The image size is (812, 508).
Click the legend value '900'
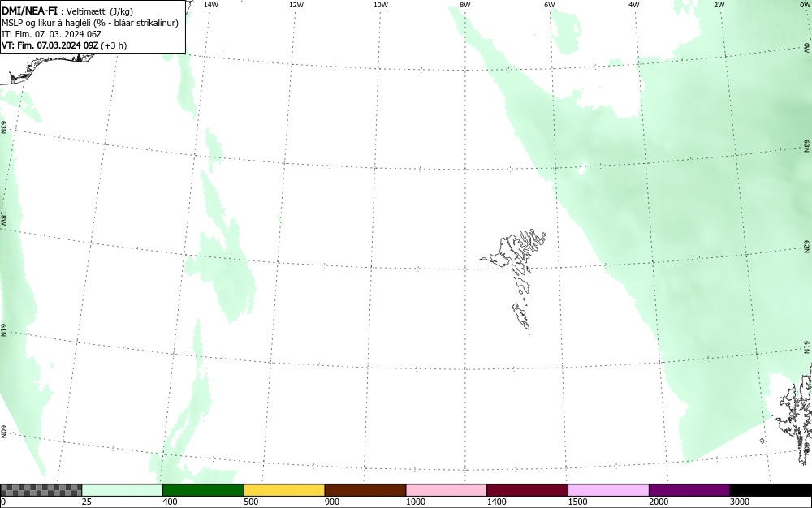pyautogui.click(x=332, y=502)
